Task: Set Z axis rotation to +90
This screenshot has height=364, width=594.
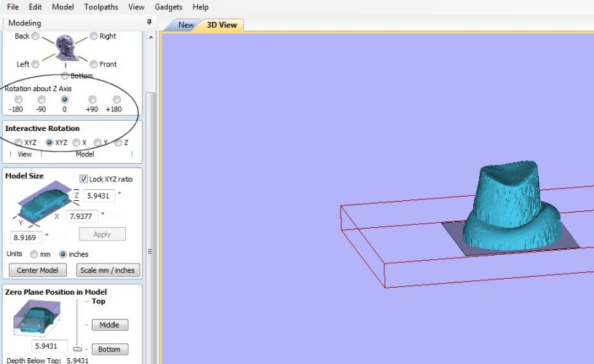Action: 92,100
